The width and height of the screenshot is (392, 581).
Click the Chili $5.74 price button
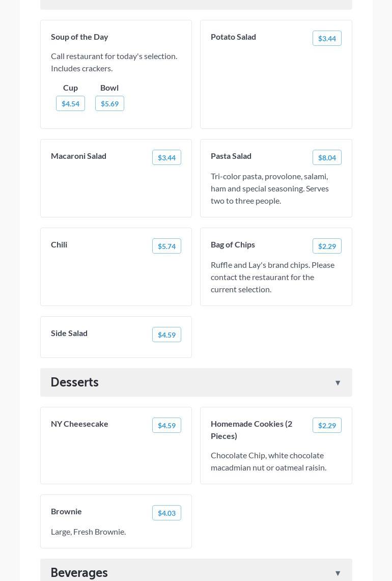166,246
